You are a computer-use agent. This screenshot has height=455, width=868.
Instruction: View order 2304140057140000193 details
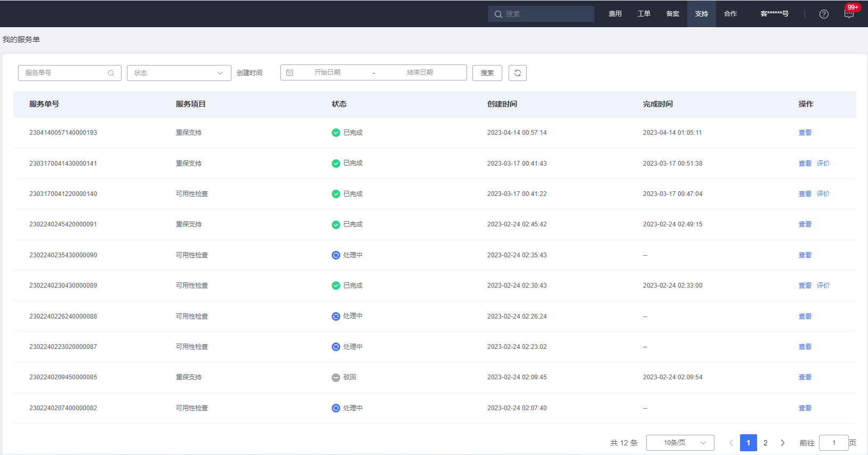805,133
